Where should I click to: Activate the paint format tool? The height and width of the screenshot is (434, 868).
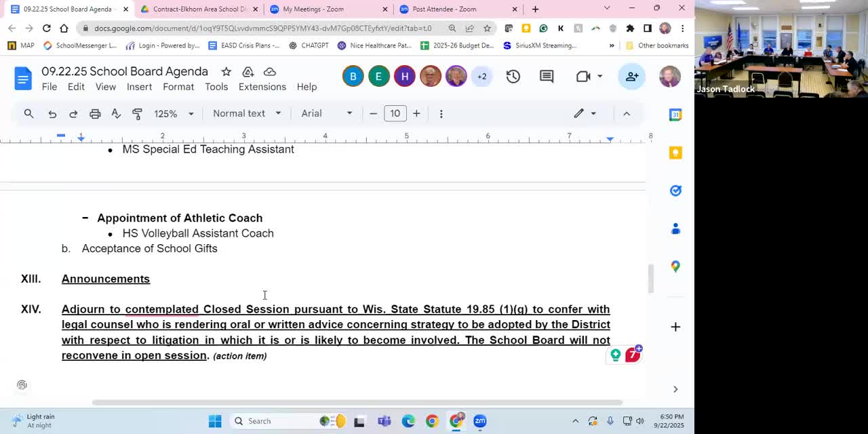tap(137, 113)
